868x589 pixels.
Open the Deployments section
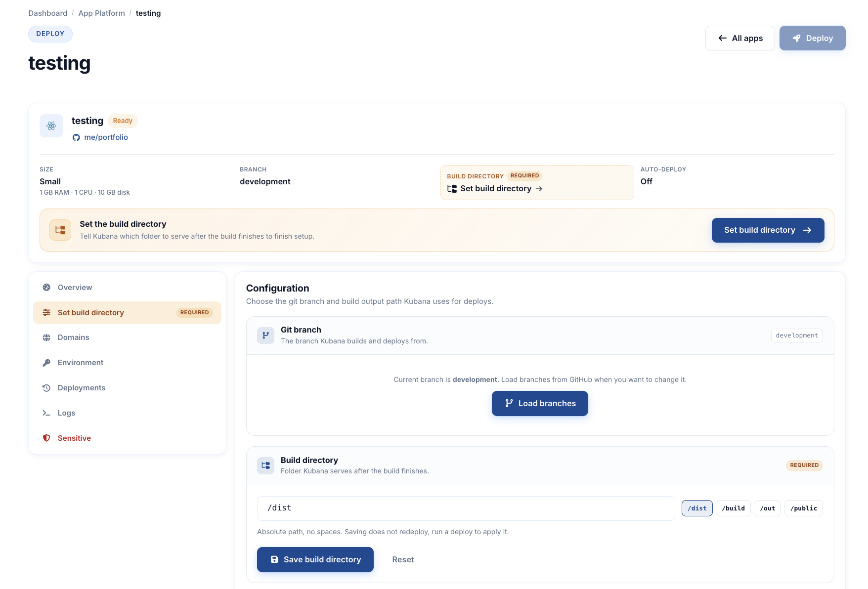pos(127,388)
